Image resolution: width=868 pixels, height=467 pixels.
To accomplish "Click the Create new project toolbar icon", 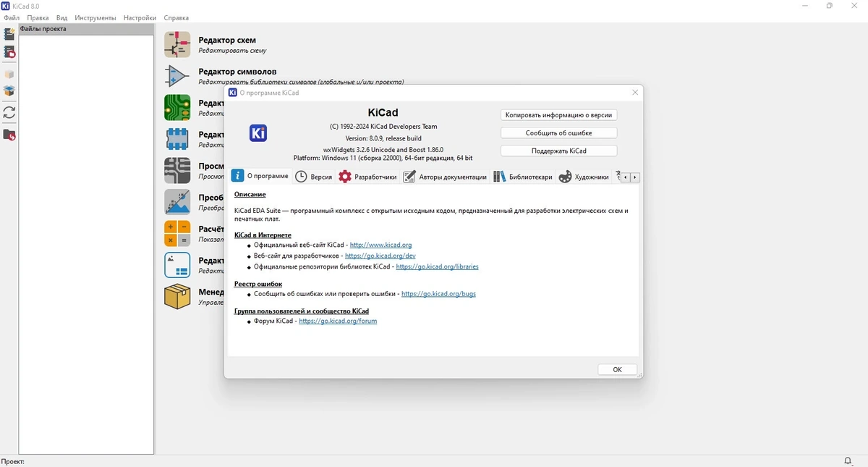I will [9, 34].
